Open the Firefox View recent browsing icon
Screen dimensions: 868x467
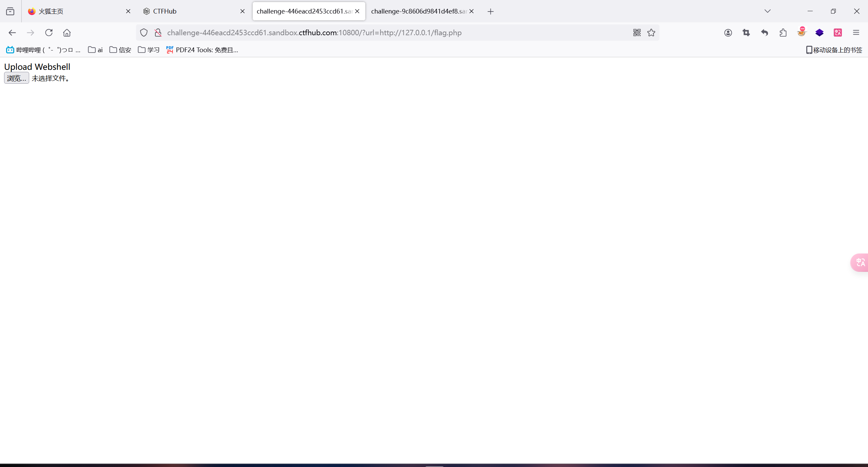click(10, 11)
